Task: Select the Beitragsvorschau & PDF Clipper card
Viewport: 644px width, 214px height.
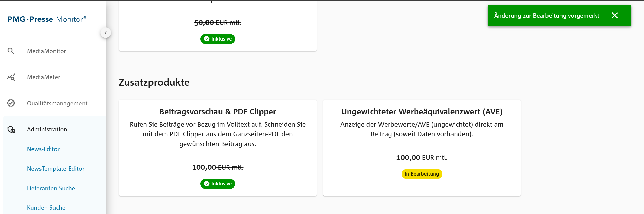Action: click(x=218, y=148)
